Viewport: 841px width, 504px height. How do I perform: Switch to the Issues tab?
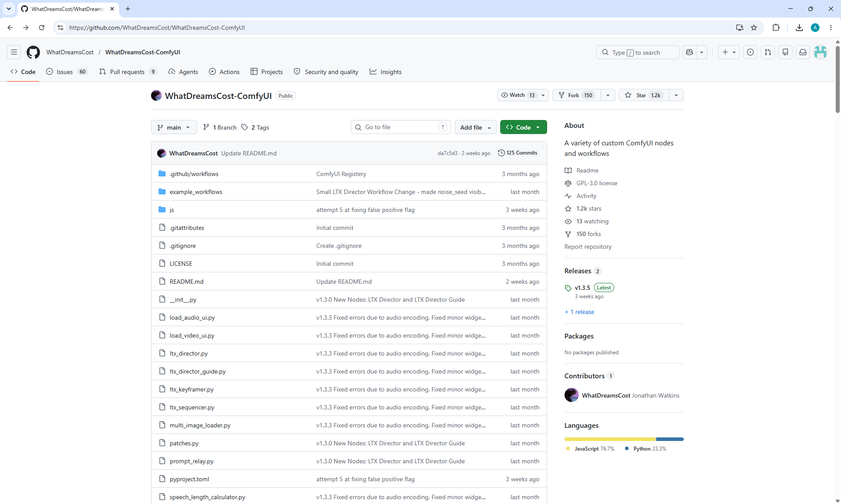[67, 72]
